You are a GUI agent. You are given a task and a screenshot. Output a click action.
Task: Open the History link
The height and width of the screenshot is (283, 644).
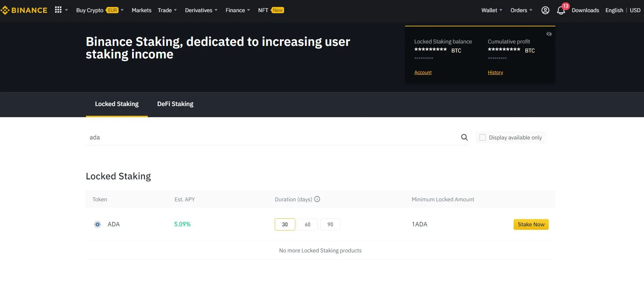click(x=495, y=72)
